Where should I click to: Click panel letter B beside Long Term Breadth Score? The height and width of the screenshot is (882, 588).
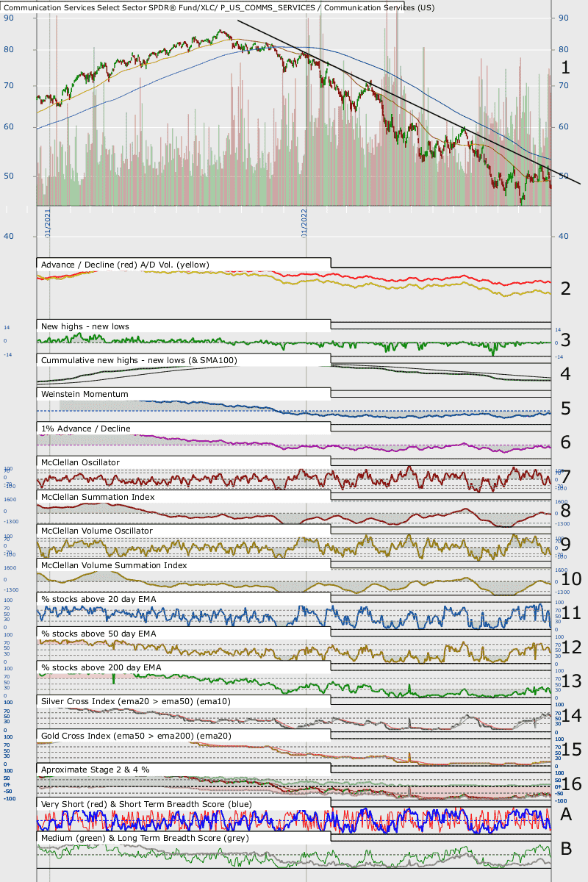(566, 848)
